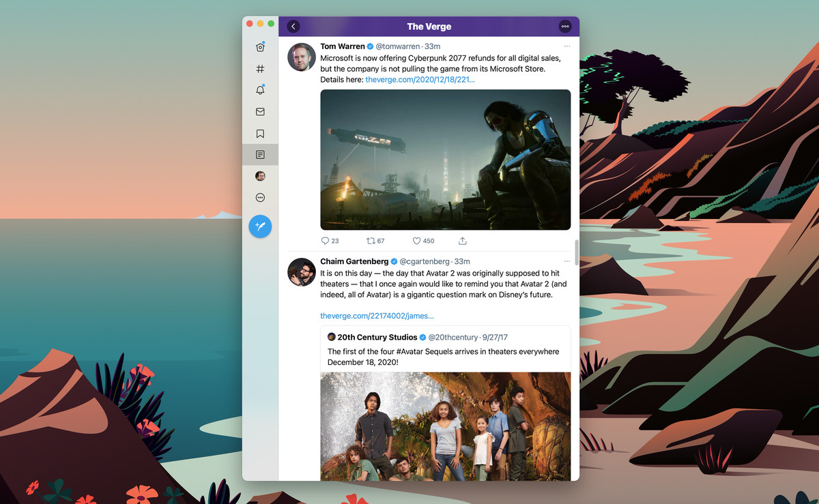Open the Lists section icon
Viewport: 819px width, 504px height.
click(260, 154)
